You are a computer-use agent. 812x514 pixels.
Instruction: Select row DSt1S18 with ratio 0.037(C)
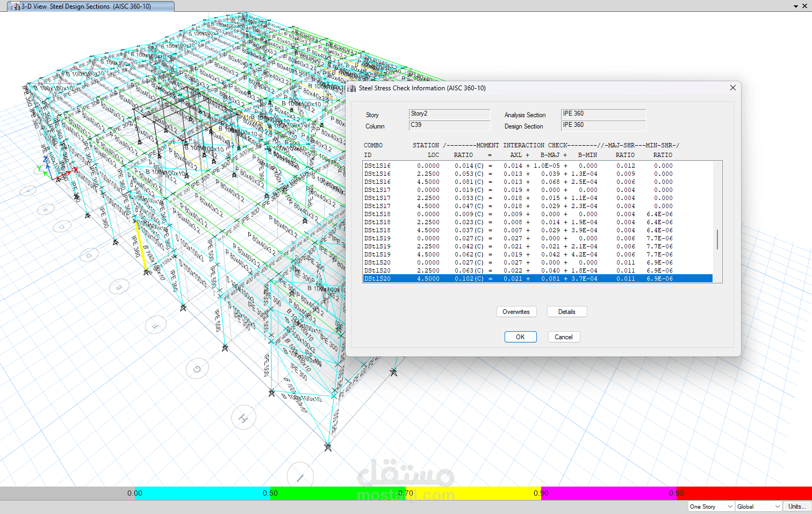point(538,230)
